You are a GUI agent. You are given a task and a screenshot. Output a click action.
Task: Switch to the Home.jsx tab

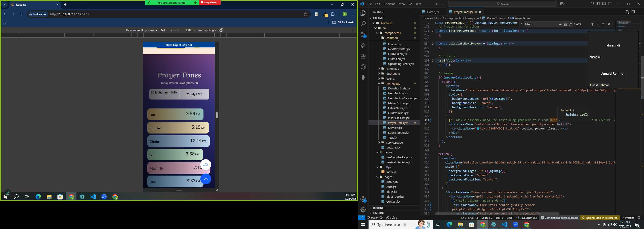(x=433, y=12)
